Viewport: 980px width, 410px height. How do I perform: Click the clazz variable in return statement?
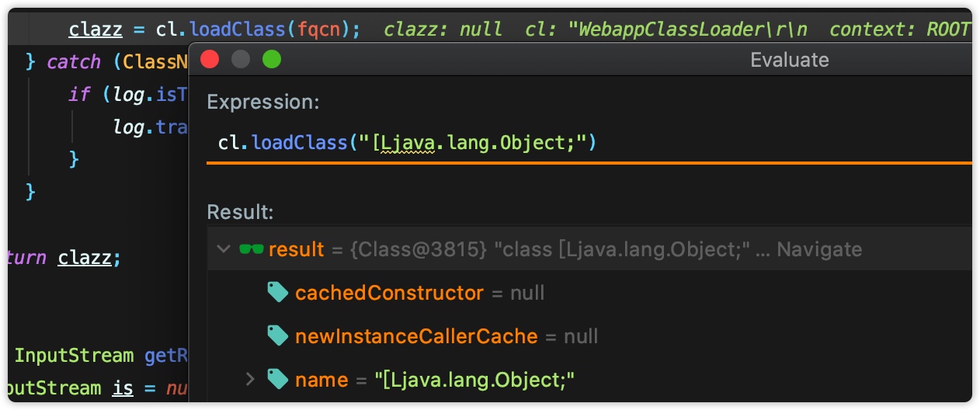pyautogui.click(x=85, y=257)
